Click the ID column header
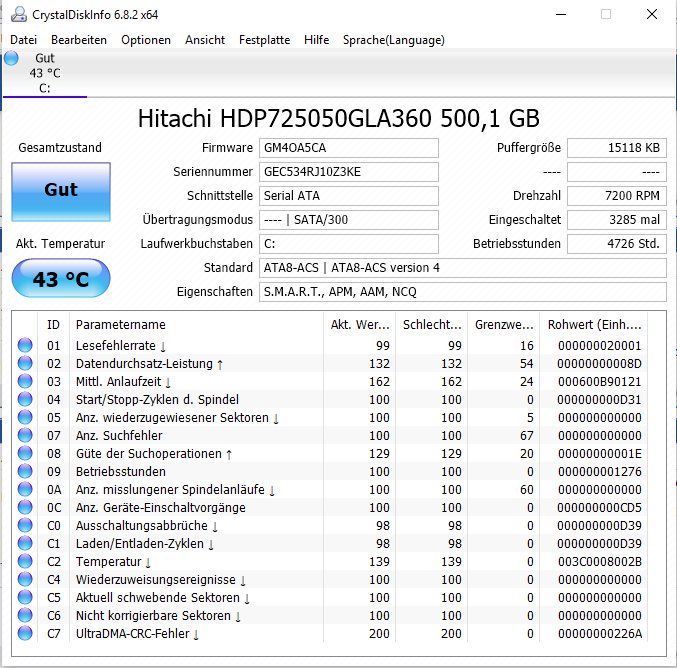This screenshot has height=668, width=677. 53,325
